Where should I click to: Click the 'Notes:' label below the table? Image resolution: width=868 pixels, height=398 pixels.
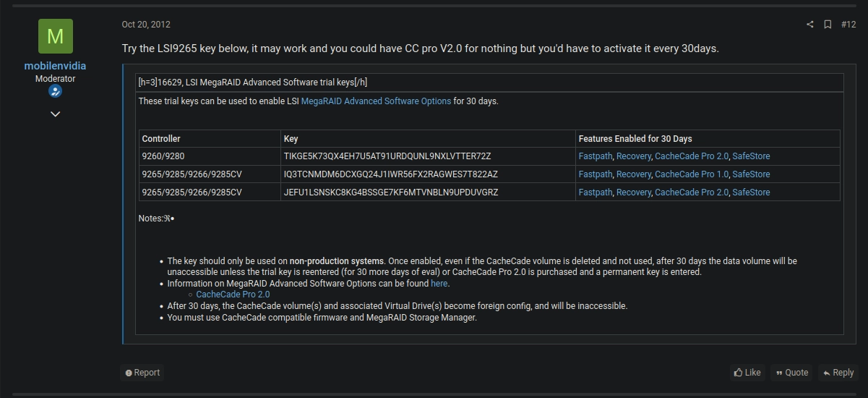151,219
